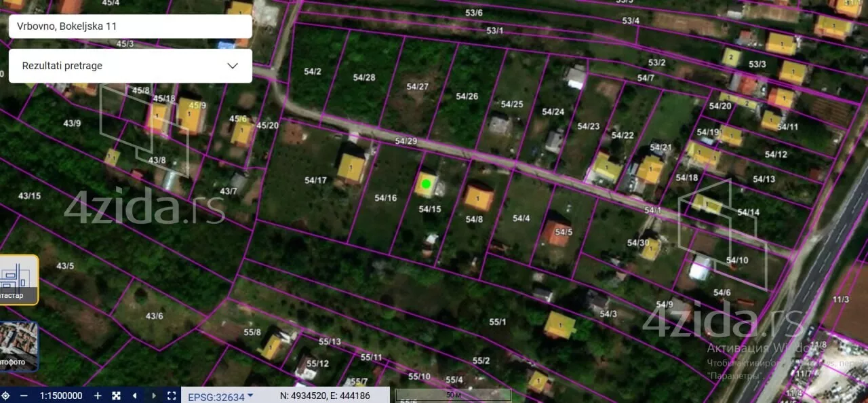Zoom out with the minus button
Viewport: 868px width, 403px height.
tap(24, 396)
